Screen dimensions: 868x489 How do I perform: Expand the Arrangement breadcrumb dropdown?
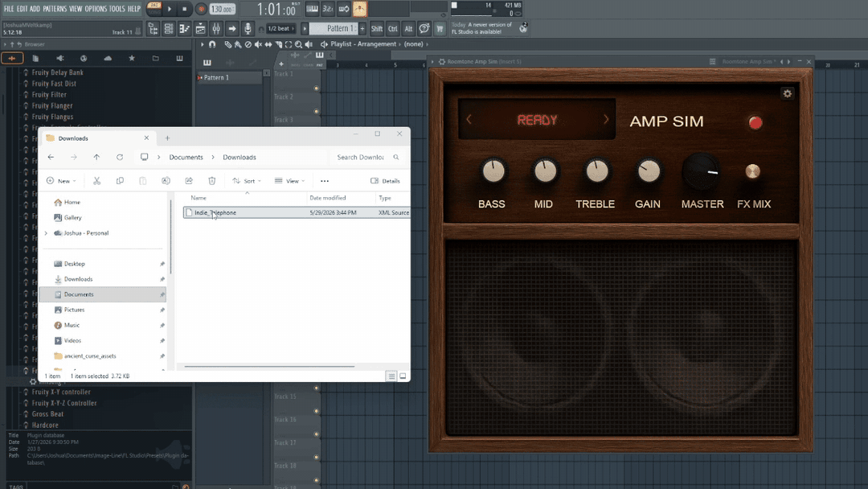tap(399, 44)
